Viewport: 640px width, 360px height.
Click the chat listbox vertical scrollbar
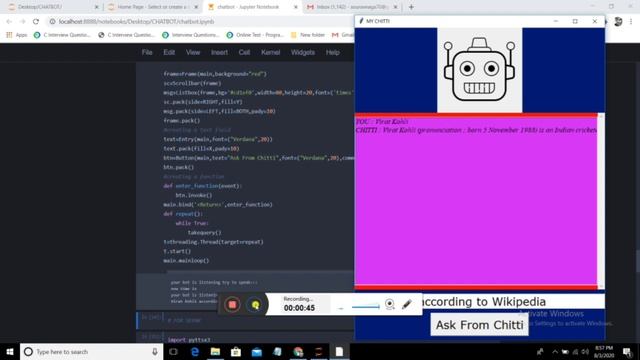tap(600, 201)
